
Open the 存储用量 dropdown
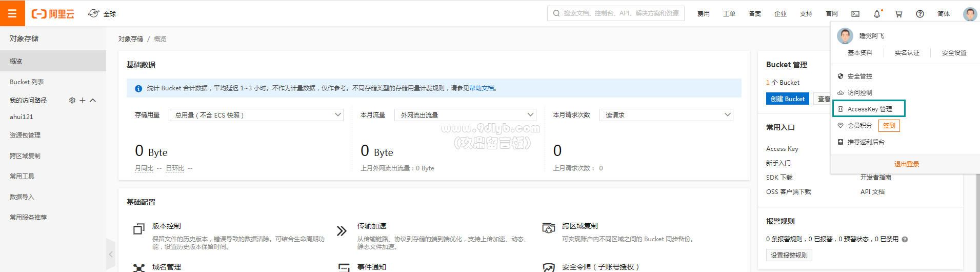pos(256,115)
